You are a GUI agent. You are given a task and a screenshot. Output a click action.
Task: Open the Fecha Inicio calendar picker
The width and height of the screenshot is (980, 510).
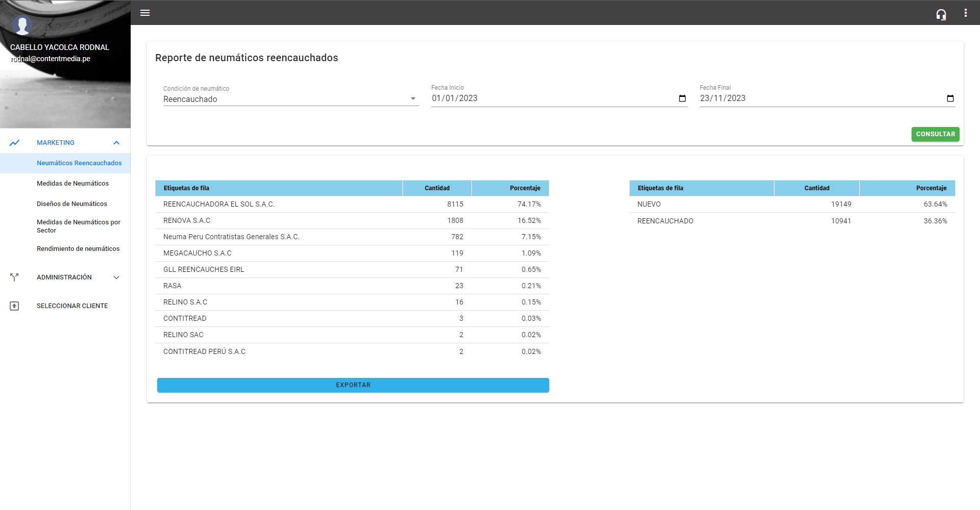point(682,98)
